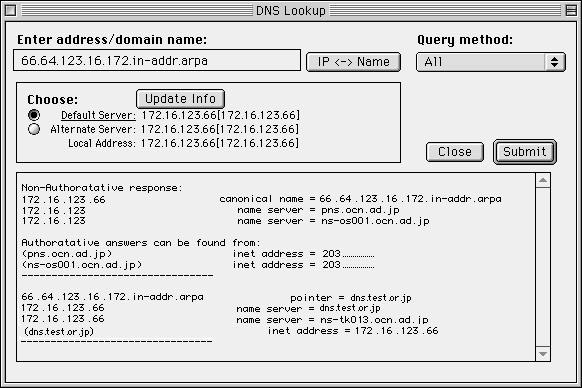Click the results scrollbar down arrow

pyautogui.click(x=543, y=354)
